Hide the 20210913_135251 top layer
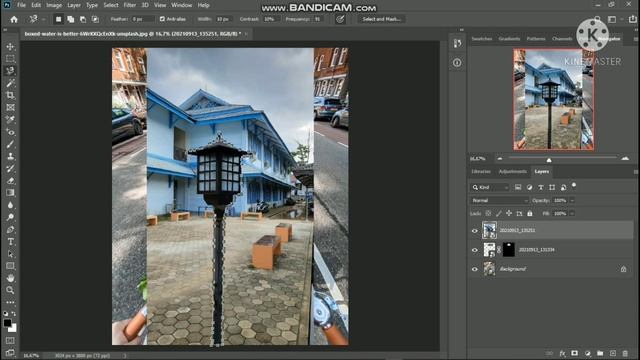The width and height of the screenshot is (640, 360). coord(474,231)
